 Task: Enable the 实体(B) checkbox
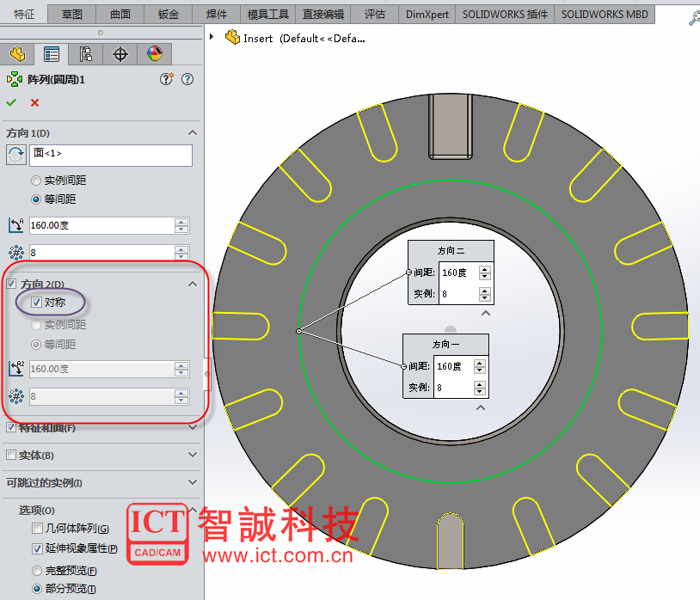pyautogui.click(x=11, y=455)
